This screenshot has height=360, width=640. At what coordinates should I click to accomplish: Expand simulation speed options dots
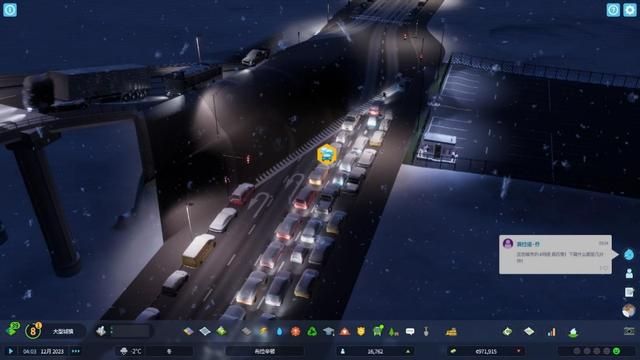click(76, 351)
